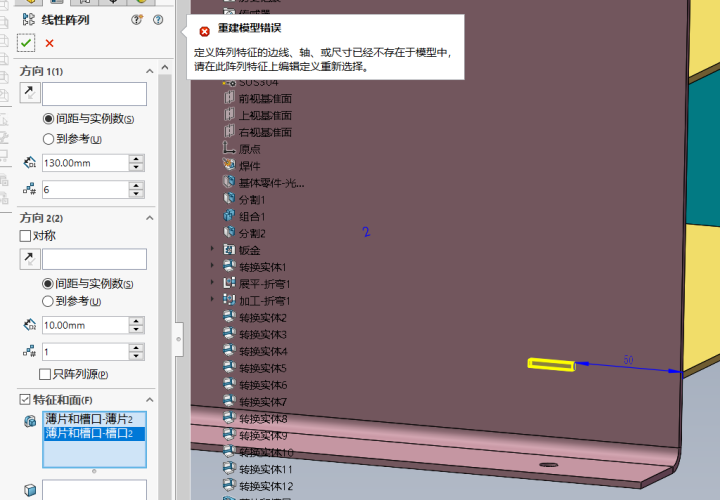Confirm the linear pattern with green checkmark
Viewport: 720px width, 500px height.
coord(26,43)
